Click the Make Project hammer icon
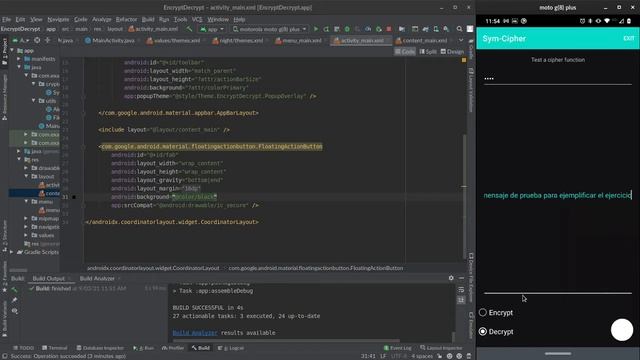 click(189, 29)
